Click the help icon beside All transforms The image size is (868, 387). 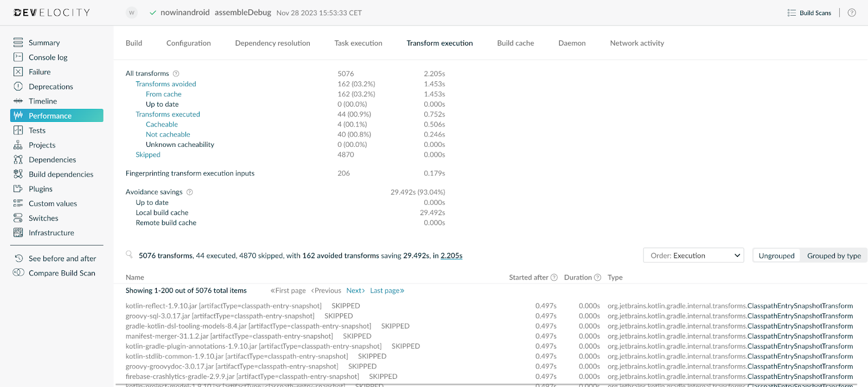point(176,74)
